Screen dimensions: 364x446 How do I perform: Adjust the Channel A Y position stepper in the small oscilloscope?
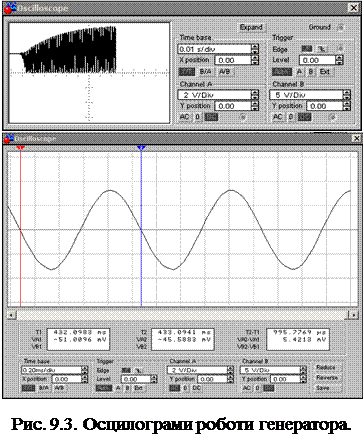pyautogui.click(x=255, y=106)
